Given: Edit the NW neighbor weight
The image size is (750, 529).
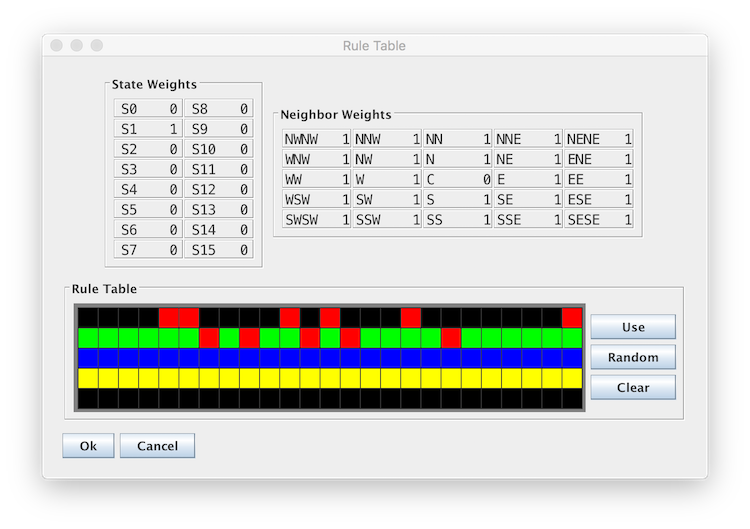Looking at the screenshot, I should click(387, 159).
